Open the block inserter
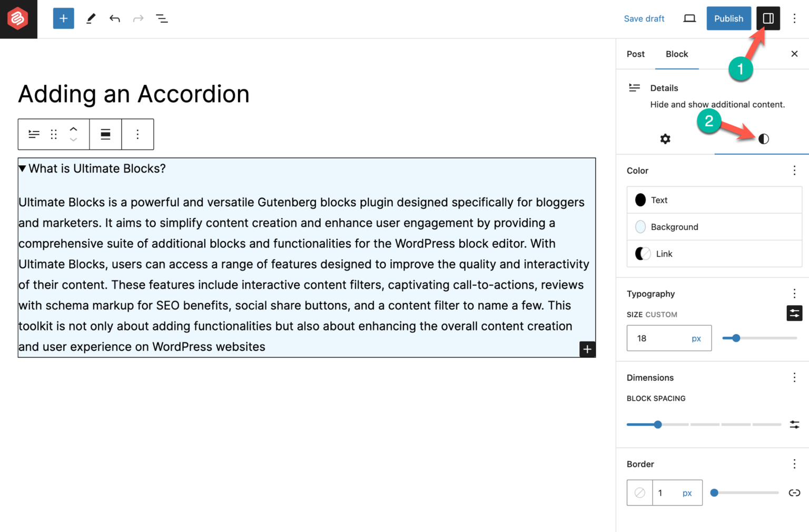Screen dimensions: 809x532 (x=63, y=18)
